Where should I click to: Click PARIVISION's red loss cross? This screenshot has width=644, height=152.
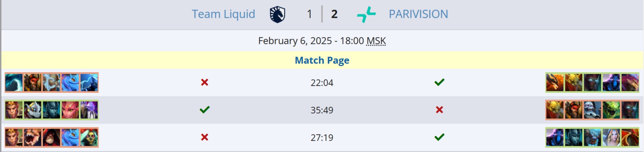click(x=439, y=110)
